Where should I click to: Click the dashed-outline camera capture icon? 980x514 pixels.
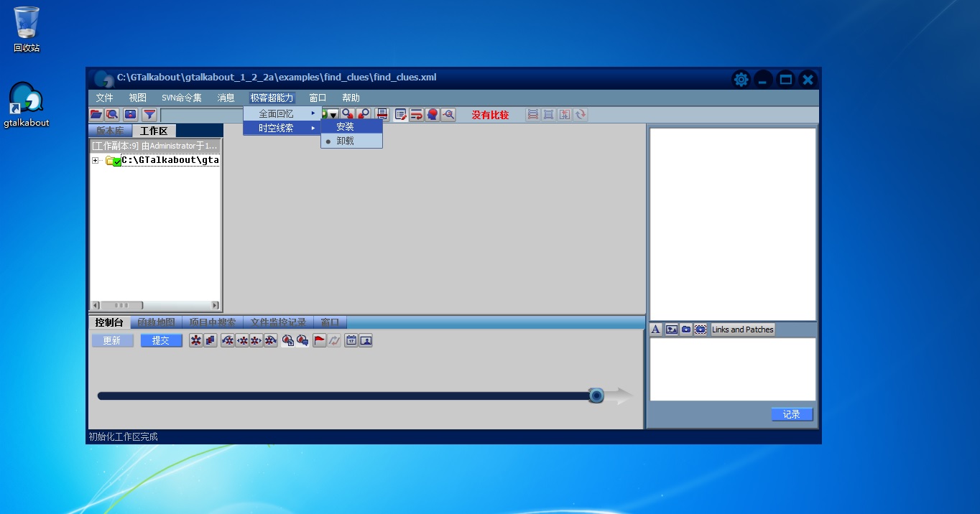pos(701,330)
